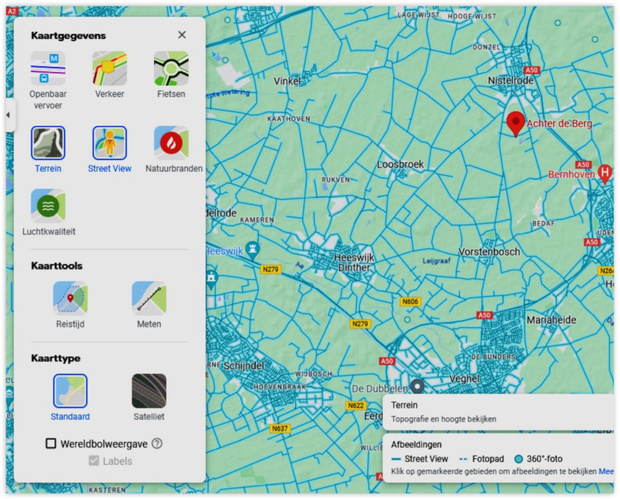620x499 pixels.
Task: Close the Kaartgegevens panel
Action: tap(182, 35)
